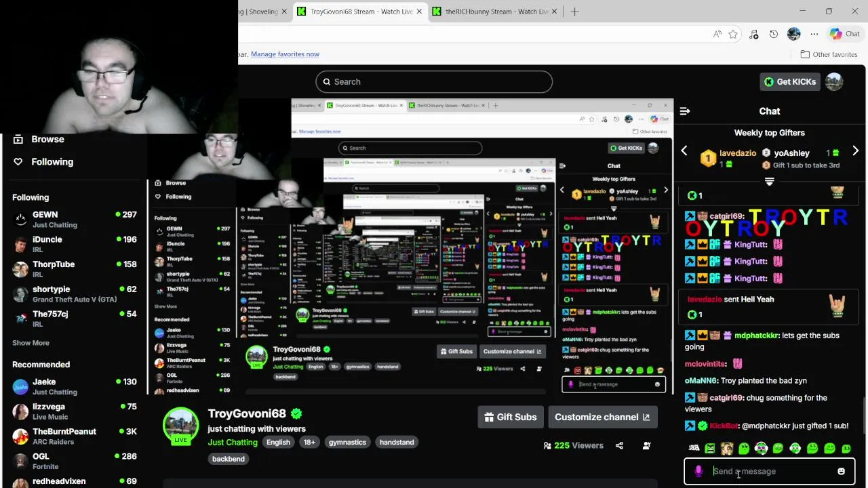Click the Gift Subs button
868x488 pixels.
[511, 417]
